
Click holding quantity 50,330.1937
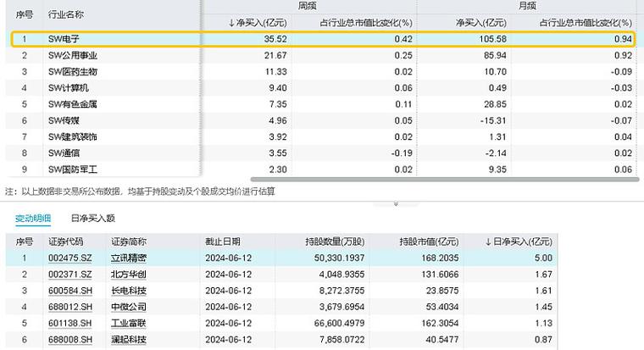point(339,258)
